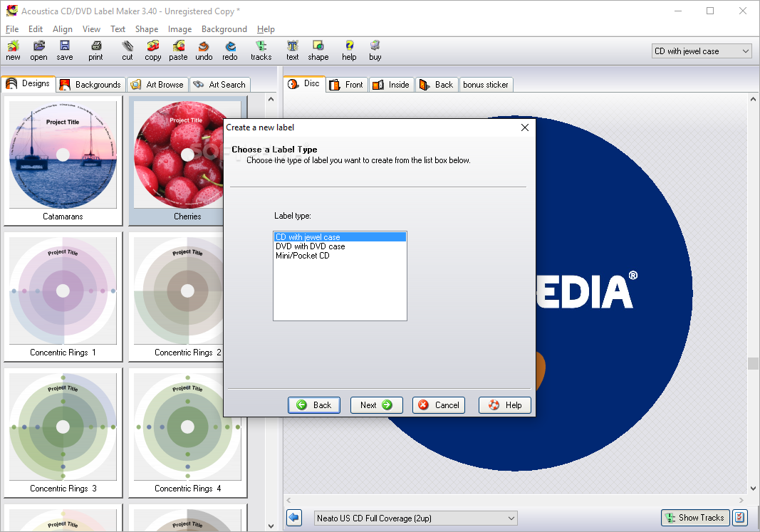Close the Create a new label dialog
760x532 pixels.
point(524,127)
